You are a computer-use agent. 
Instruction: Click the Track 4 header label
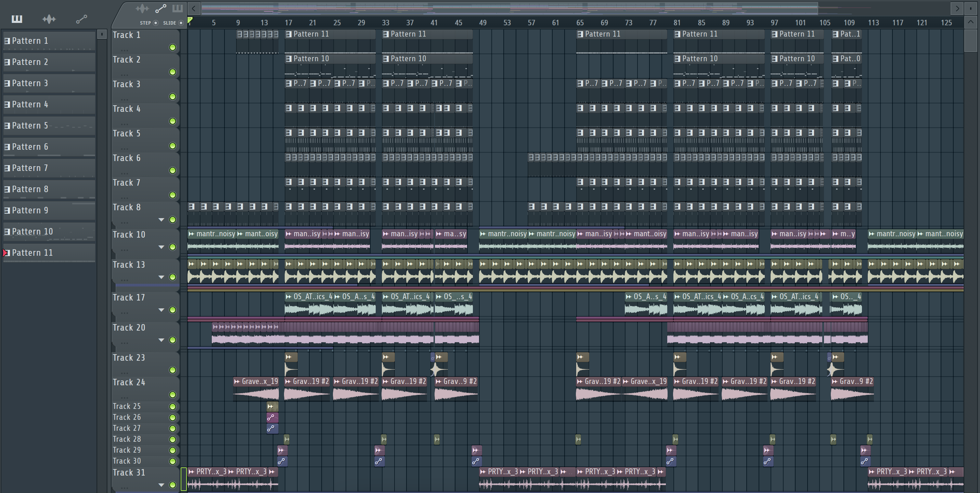coord(127,109)
